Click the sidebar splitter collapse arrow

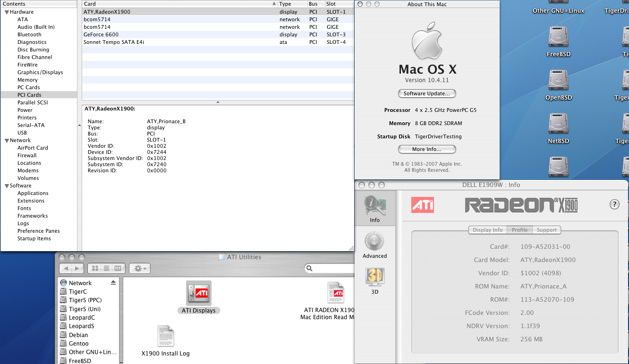pyautogui.click(x=79, y=125)
